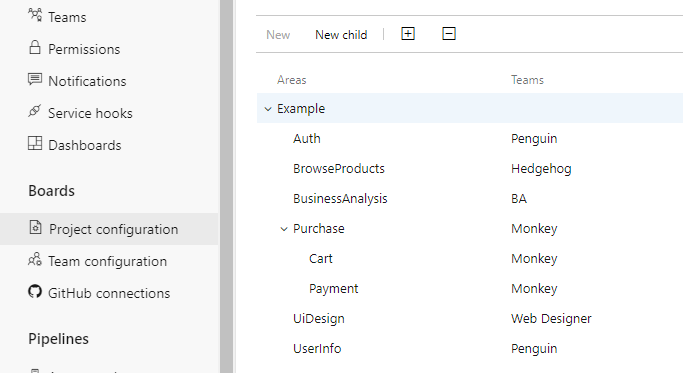Click the Penguin team for Auth
Screen dimensions: 683x373
(534, 139)
